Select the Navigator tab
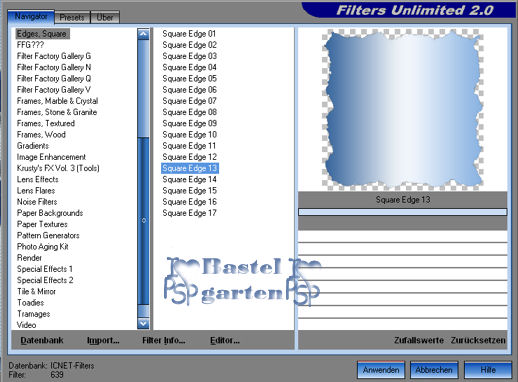The width and height of the screenshot is (518, 382). [31, 16]
